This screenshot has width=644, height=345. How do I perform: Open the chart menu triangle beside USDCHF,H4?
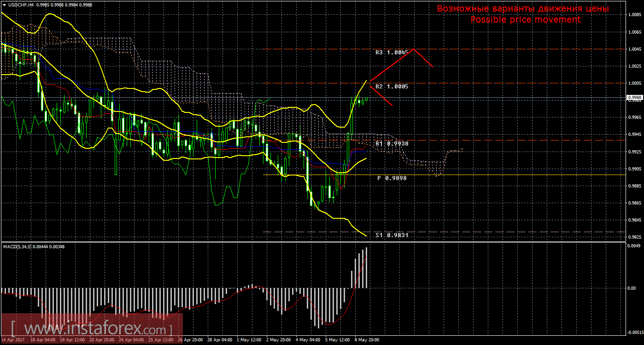pyautogui.click(x=3, y=5)
